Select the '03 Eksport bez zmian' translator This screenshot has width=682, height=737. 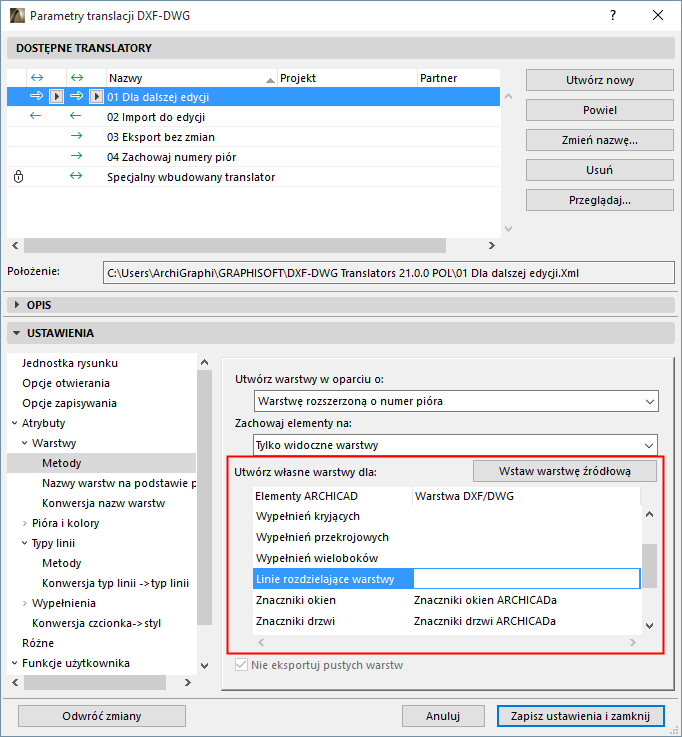pos(253,137)
